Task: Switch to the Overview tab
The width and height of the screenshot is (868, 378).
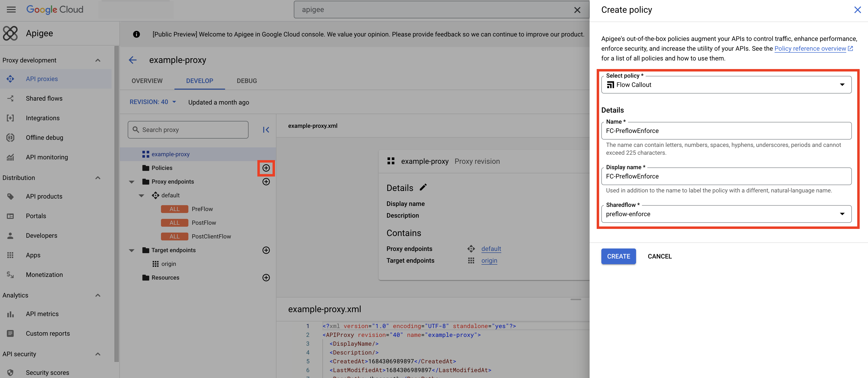Action: [x=147, y=81]
